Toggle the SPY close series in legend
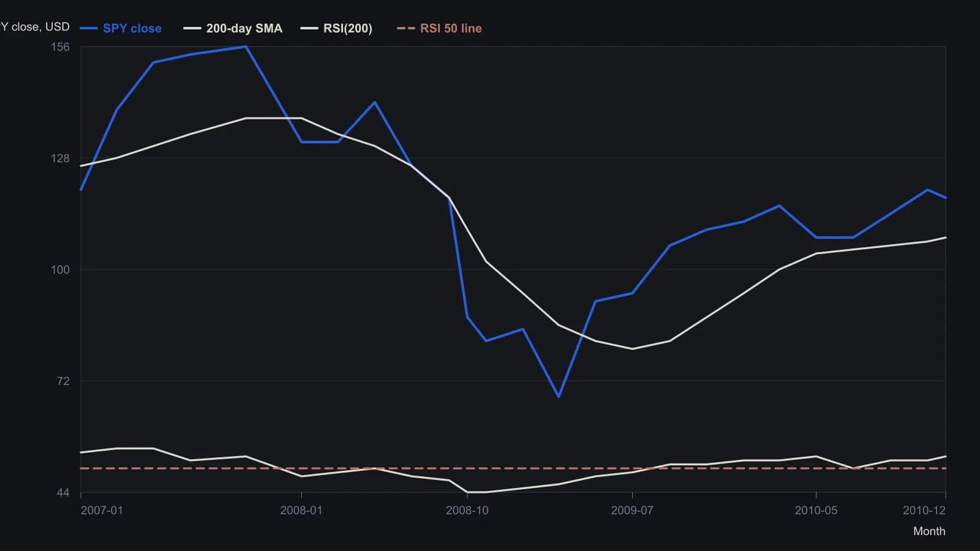 [121, 28]
